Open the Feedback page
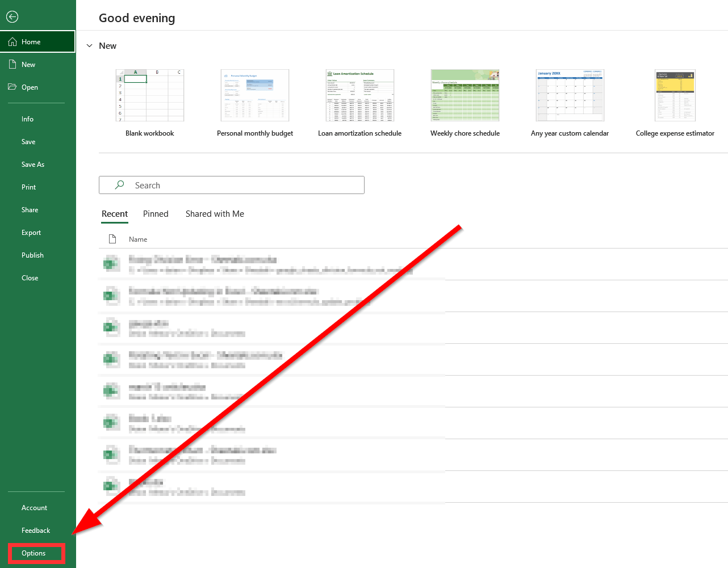728x568 pixels. [x=35, y=530]
